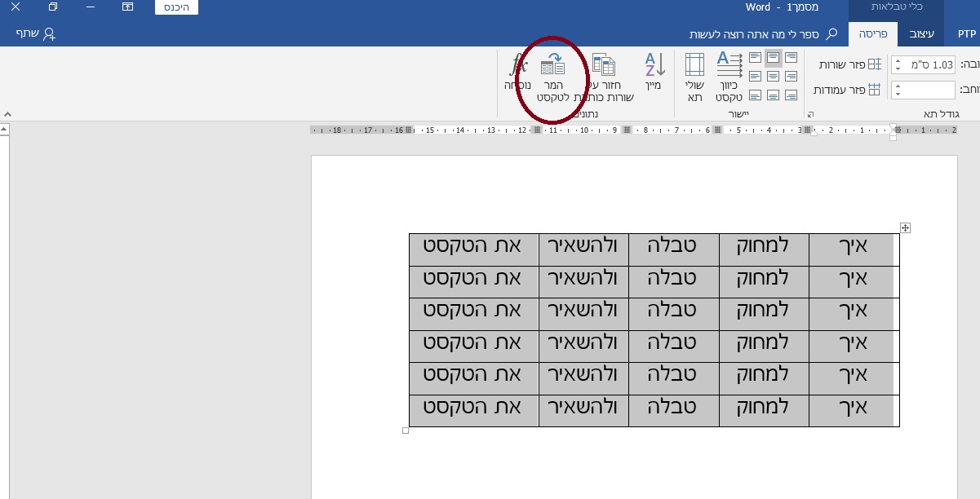Apply Align Top Right cell alignment
980x499 pixels.
pyautogui.click(x=792, y=56)
